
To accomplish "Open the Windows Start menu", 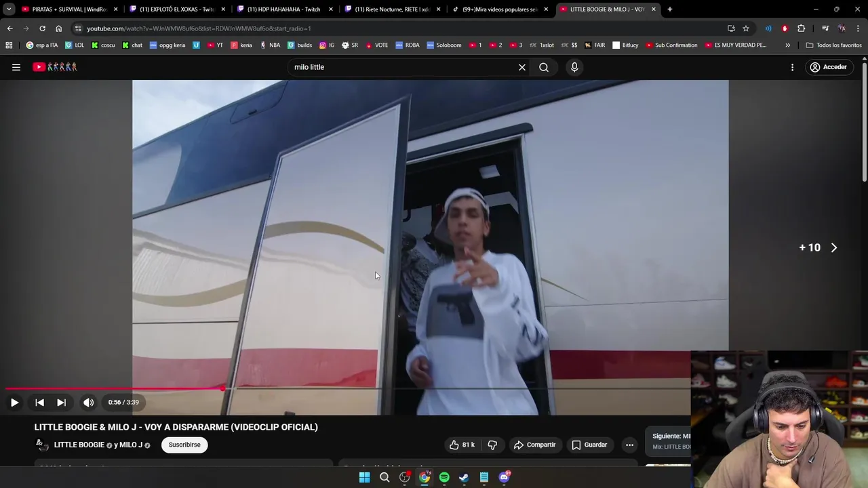I will pyautogui.click(x=364, y=477).
